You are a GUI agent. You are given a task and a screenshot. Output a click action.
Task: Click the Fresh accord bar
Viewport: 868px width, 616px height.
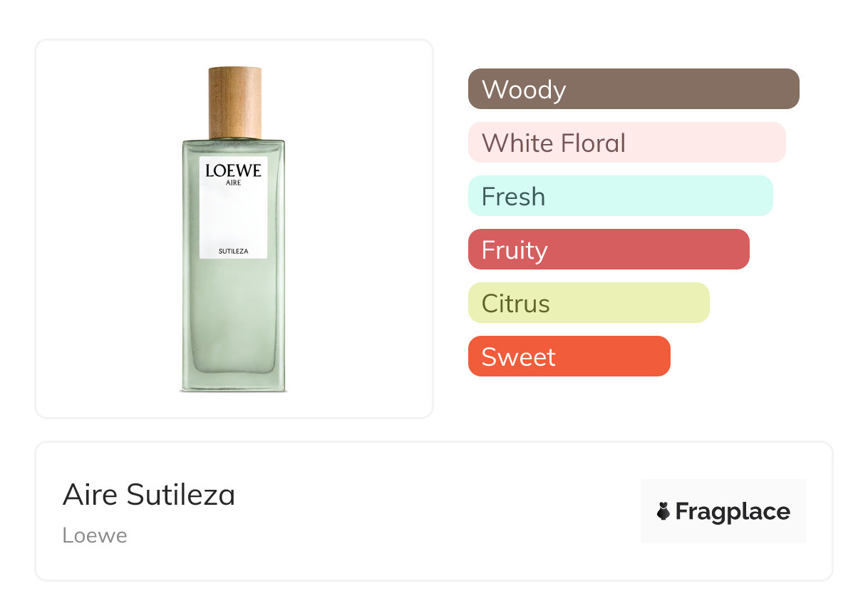[x=620, y=196]
